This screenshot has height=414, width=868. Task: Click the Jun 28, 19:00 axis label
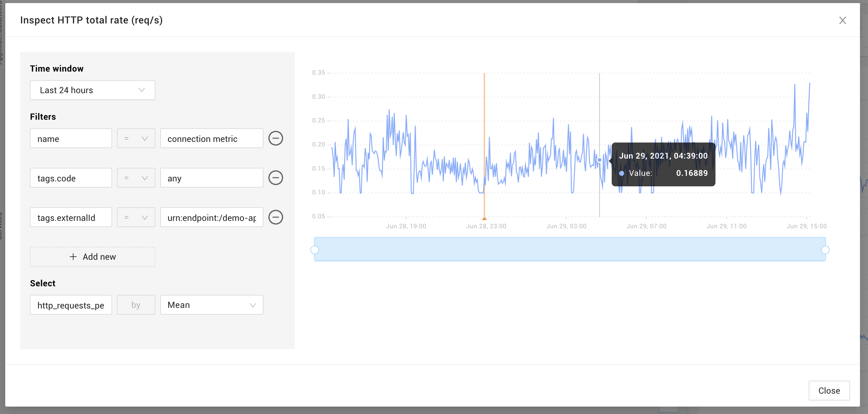point(406,226)
